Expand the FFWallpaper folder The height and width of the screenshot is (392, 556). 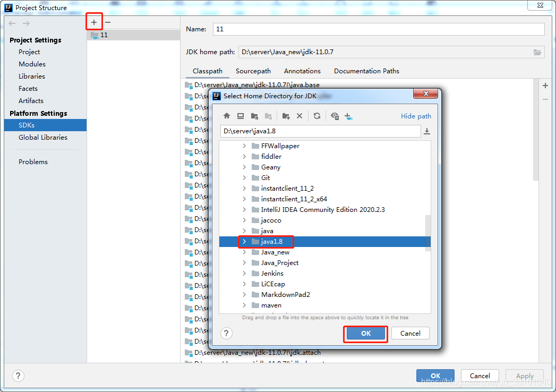click(x=244, y=146)
